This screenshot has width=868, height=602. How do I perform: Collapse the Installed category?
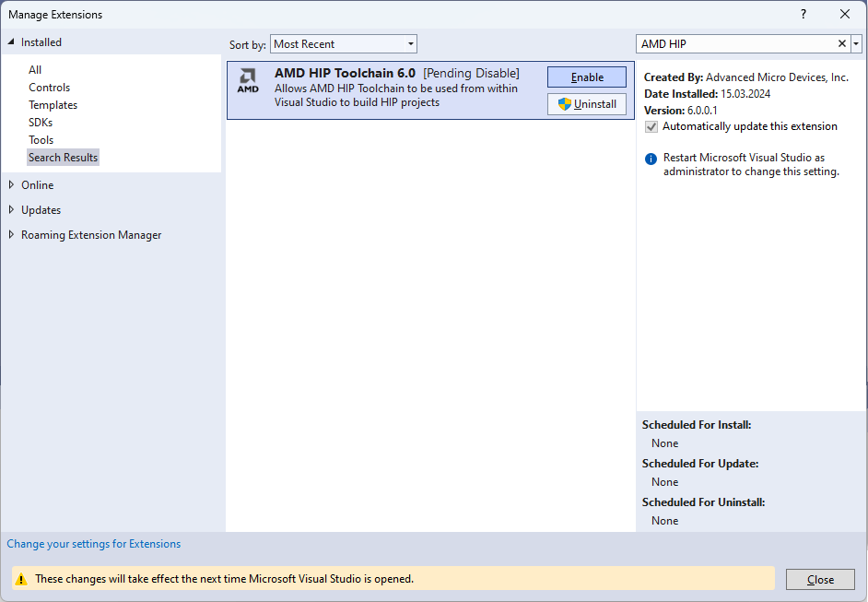point(12,42)
